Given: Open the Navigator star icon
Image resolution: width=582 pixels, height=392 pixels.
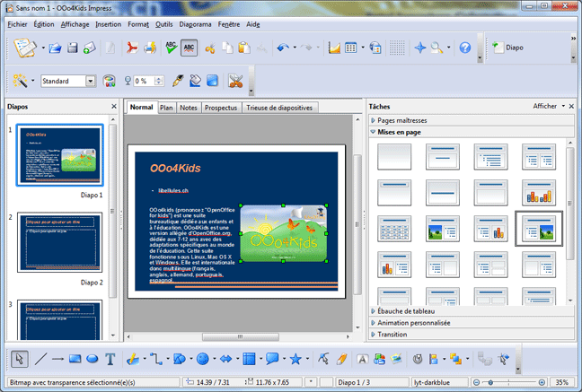Looking at the screenshot, I should (420, 48).
